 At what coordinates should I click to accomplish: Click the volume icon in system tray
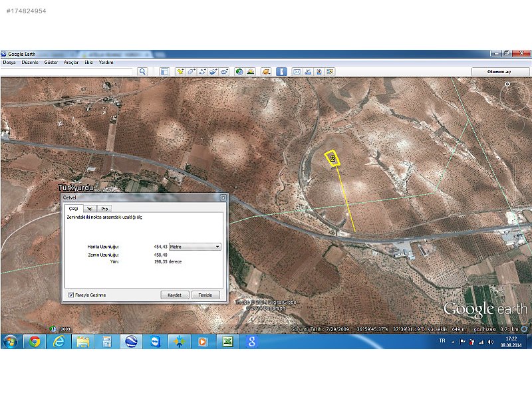pos(491,342)
